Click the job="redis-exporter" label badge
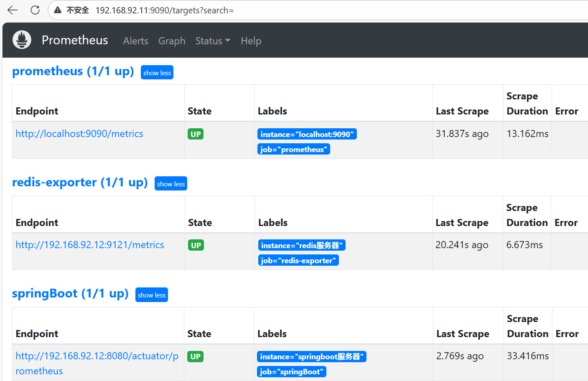588x381 pixels. coord(298,260)
